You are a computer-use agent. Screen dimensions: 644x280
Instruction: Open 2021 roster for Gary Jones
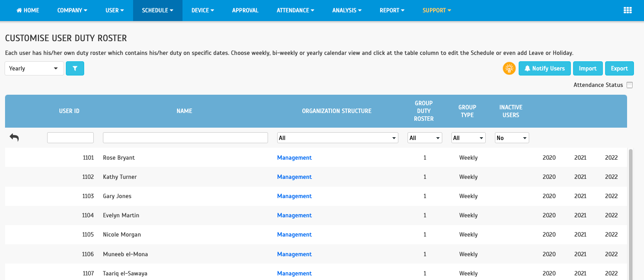point(580,196)
